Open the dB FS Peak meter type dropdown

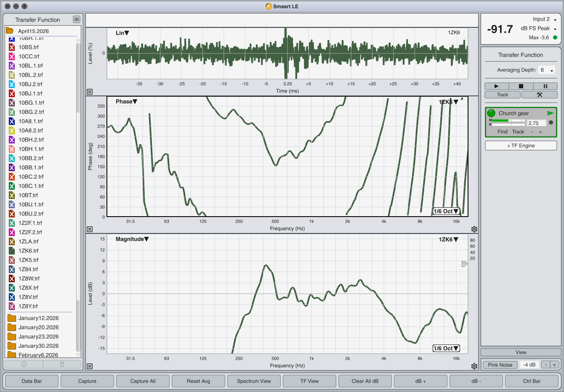click(x=539, y=29)
